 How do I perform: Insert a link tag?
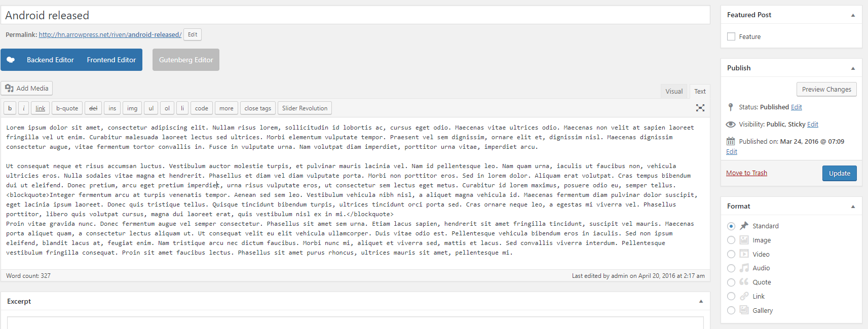tap(41, 108)
